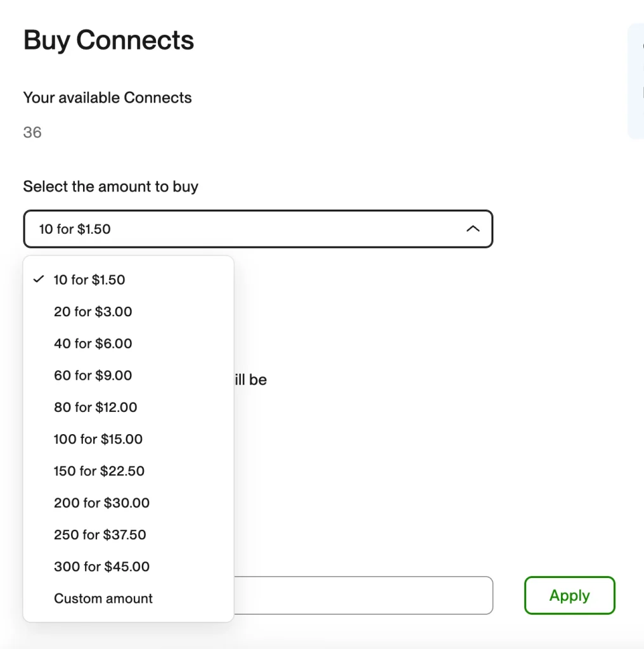Click the Buy Connects heading
Screen dimensions: 644x649
(108, 41)
